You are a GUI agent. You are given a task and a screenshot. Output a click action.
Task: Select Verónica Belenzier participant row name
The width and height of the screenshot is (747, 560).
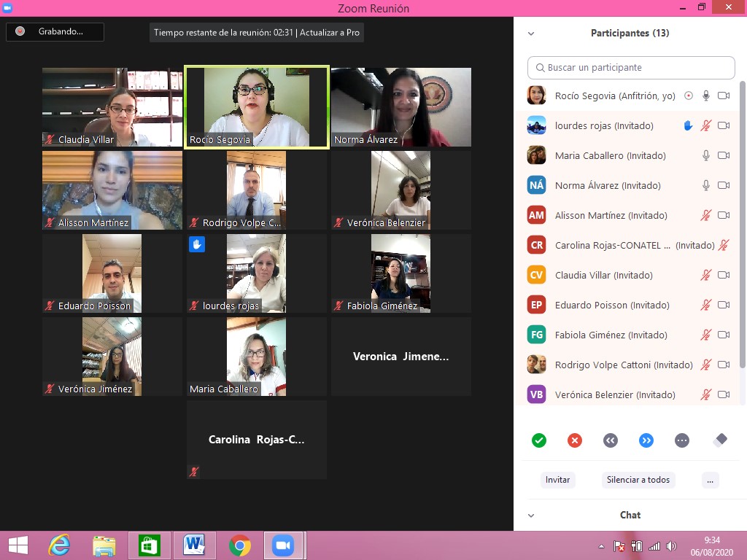point(615,394)
